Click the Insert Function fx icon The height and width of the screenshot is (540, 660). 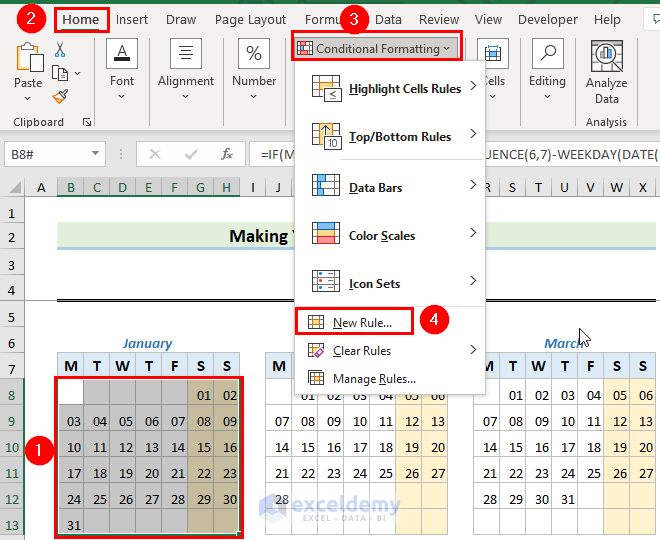(227, 154)
